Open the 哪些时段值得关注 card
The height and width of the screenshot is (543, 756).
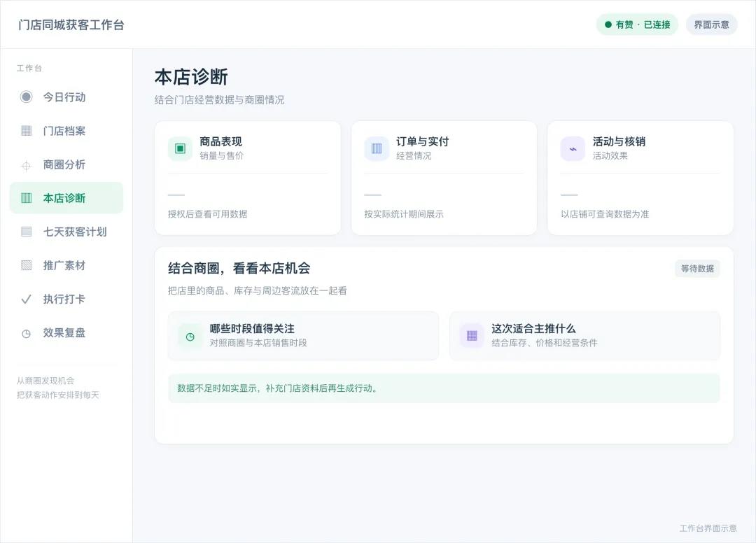303,336
